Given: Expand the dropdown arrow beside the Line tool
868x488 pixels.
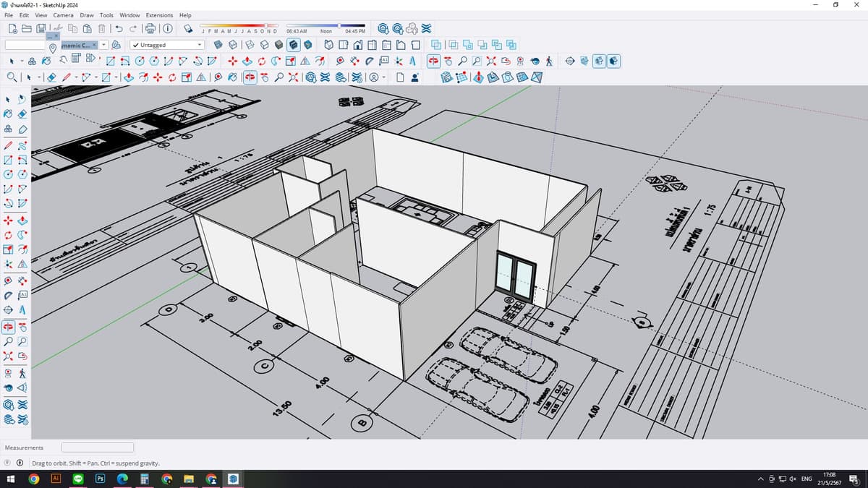Looking at the screenshot, I should [x=75, y=77].
